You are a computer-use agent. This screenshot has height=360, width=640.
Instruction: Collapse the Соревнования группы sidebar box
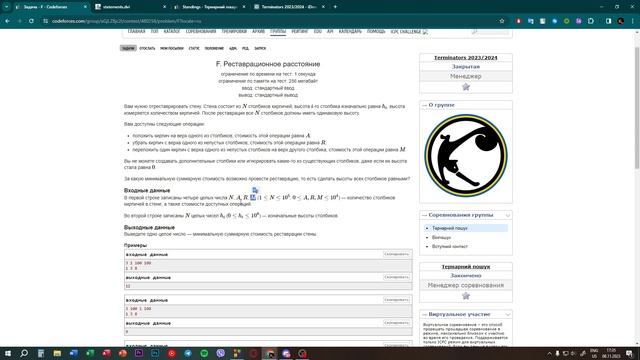pos(508,215)
